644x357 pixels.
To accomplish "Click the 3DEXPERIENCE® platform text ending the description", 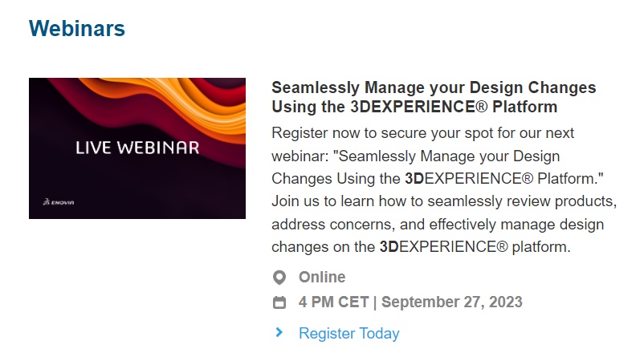I will coord(475,247).
